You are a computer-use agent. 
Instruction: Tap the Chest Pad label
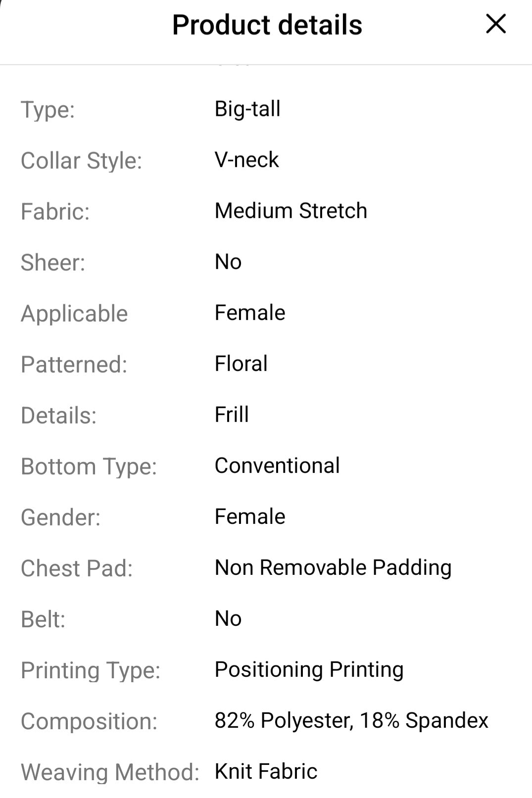(x=77, y=568)
